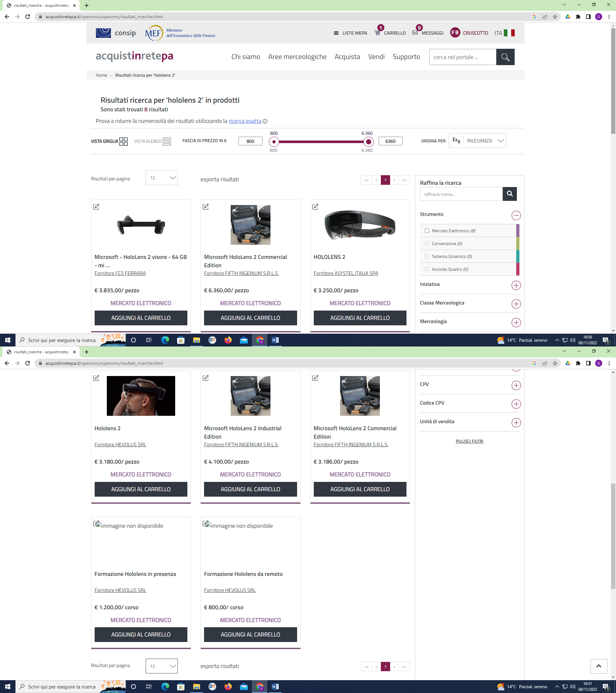
Task: Open supplier link Fornitore ASYSTEL ITALIA SPA
Action: pos(346,273)
